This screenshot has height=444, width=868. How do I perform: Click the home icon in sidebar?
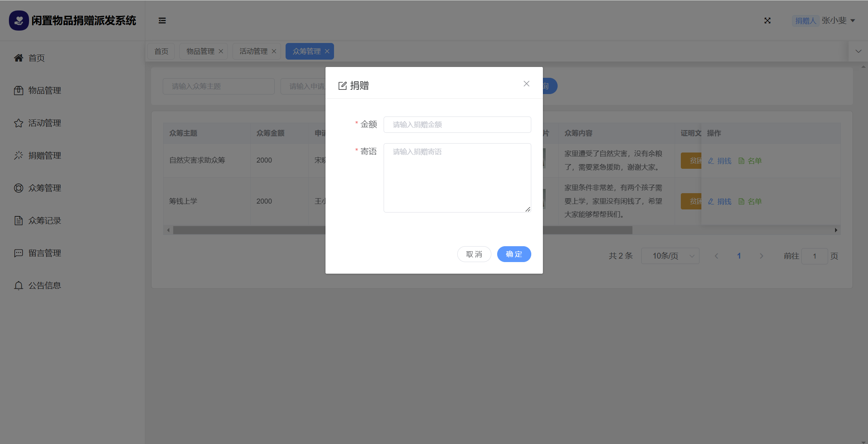tap(19, 58)
